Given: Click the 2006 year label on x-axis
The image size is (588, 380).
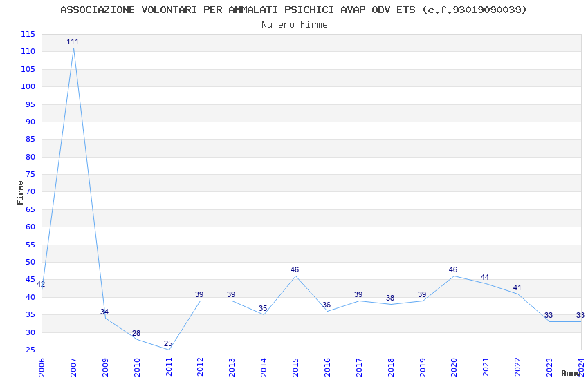Looking at the screenshot, I should tap(42, 367).
